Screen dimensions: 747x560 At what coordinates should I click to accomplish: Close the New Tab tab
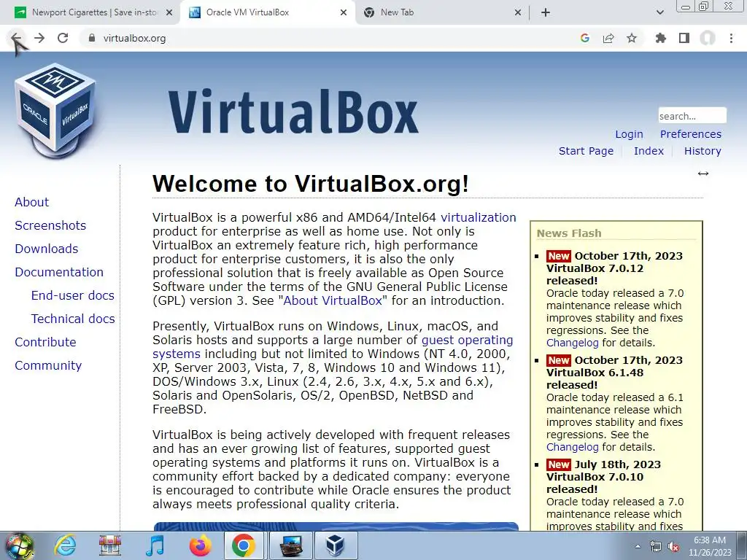[x=518, y=12]
